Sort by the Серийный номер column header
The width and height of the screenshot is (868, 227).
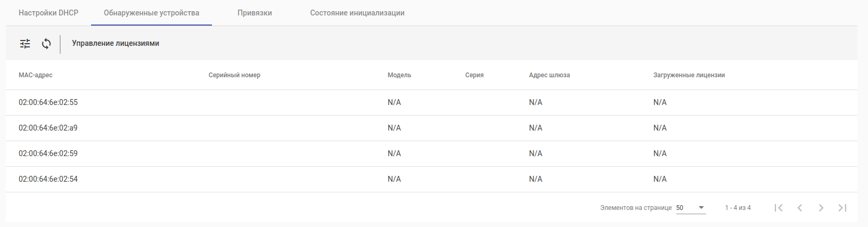pos(234,75)
